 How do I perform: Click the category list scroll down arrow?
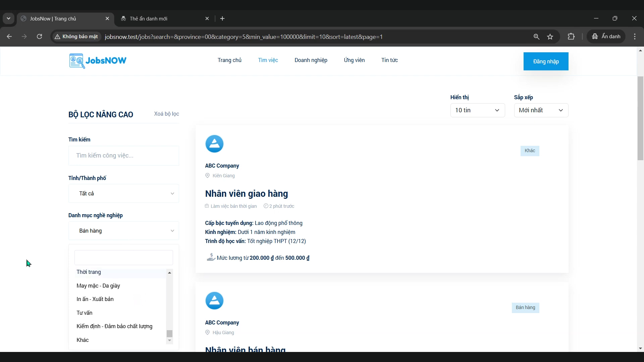click(x=170, y=341)
